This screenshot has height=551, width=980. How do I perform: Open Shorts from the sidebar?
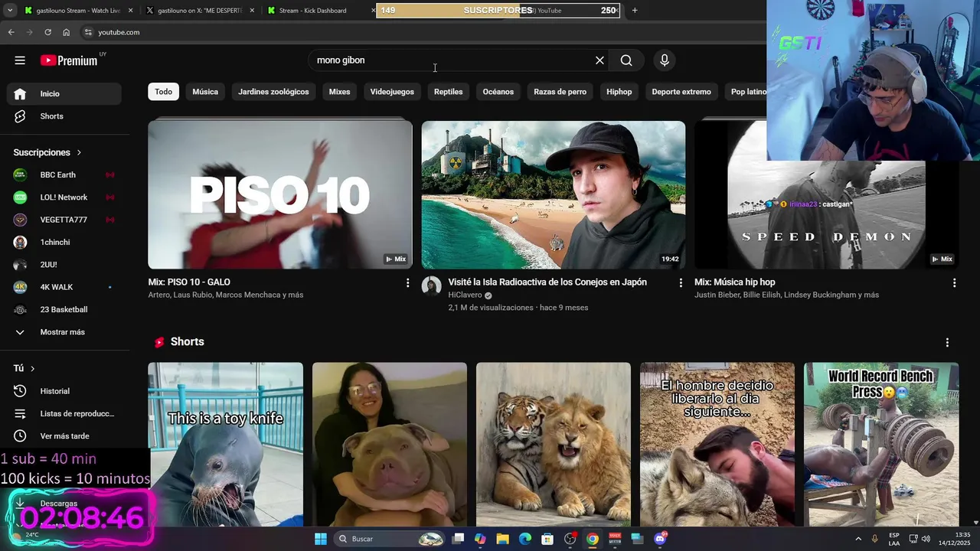click(x=64, y=116)
